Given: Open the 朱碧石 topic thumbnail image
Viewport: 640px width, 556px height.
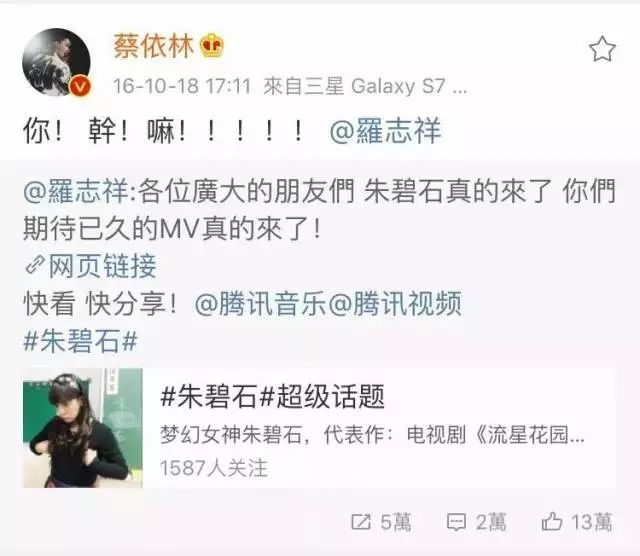Looking at the screenshot, I should (x=83, y=428).
